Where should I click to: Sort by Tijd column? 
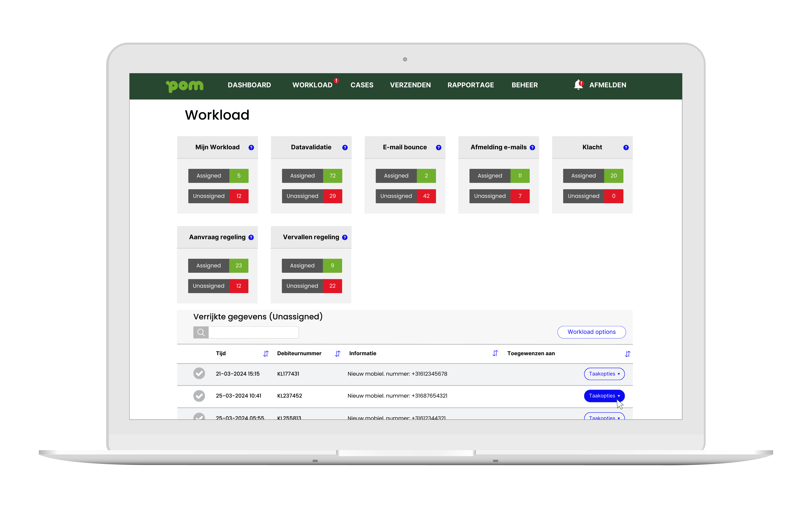tap(266, 353)
